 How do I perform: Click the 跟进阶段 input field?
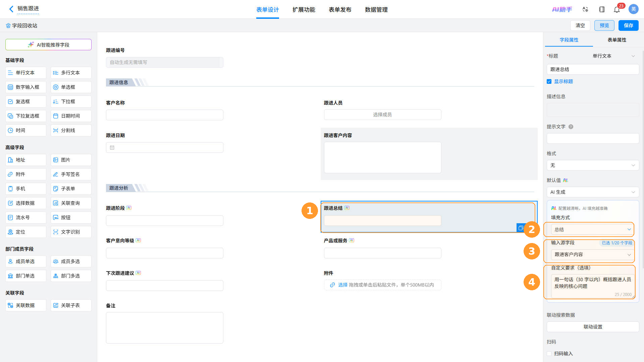(165, 221)
